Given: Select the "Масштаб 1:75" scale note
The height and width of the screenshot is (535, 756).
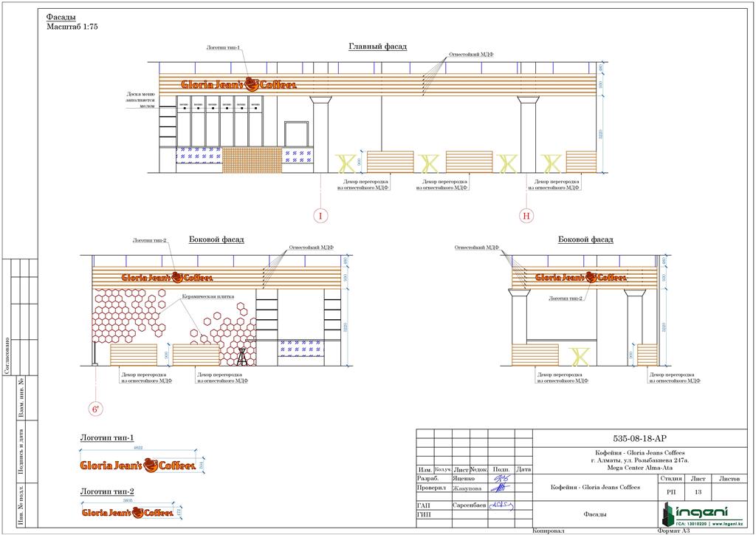Looking at the screenshot, I should pyautogui.click(x=72, y=27).
